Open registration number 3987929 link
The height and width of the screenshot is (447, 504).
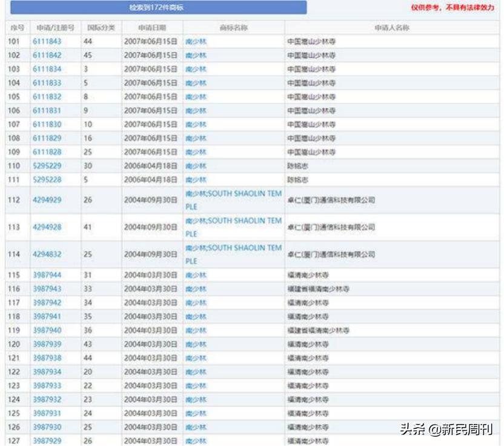click(x=47, y=441)
